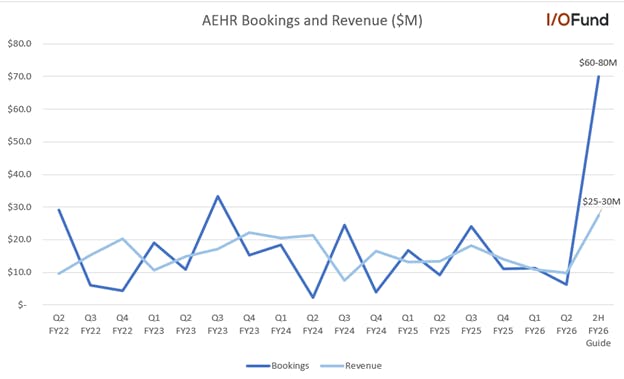The image size is (624, 379).
Task: Click the Q1 FY24 axis label
Action: click(281, 324)
